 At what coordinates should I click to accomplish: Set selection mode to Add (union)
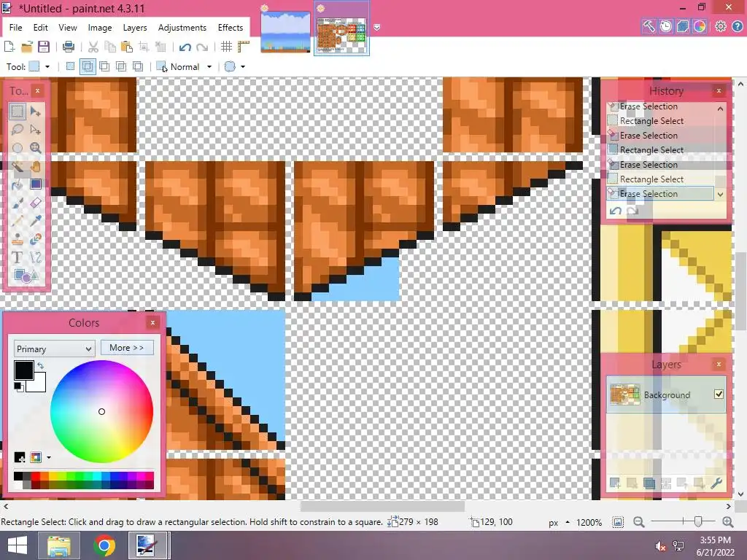pos(88,66)
